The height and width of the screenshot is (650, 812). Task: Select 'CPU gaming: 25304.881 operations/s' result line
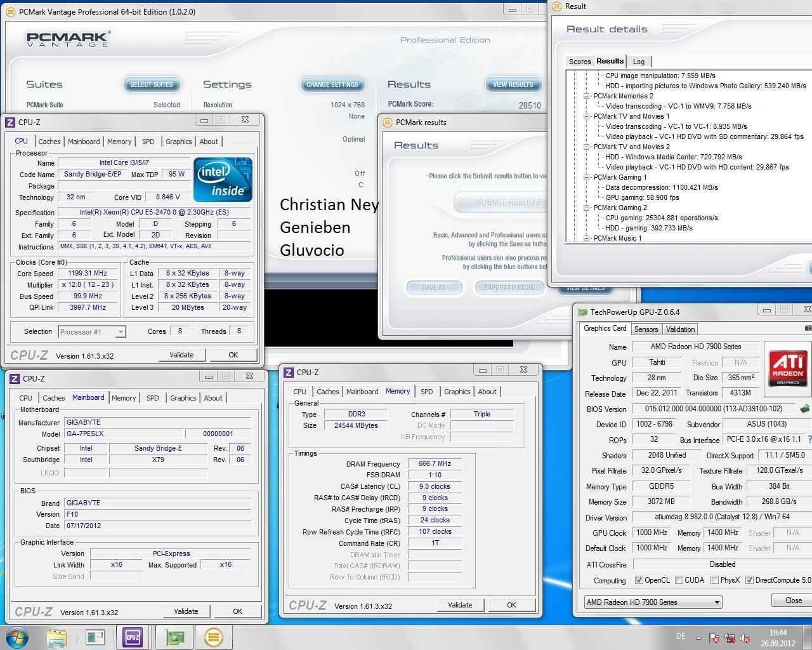click(662, 218)
